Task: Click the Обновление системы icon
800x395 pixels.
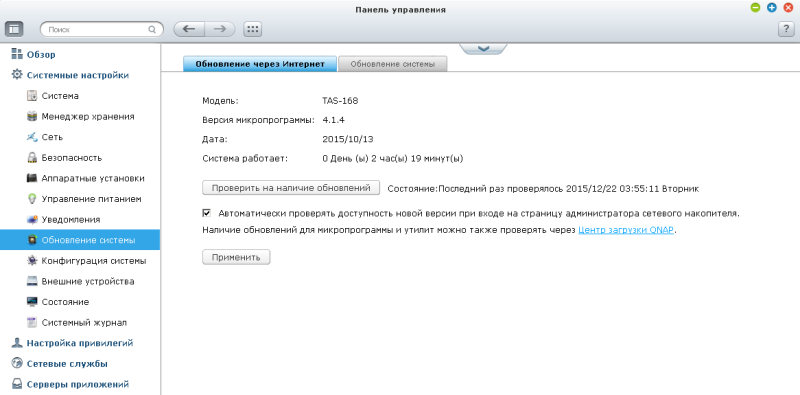Action: 32,240
